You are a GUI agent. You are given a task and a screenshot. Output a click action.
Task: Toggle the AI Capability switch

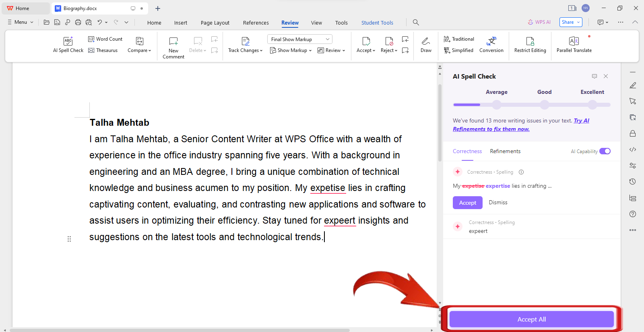[x=605, y=151]
